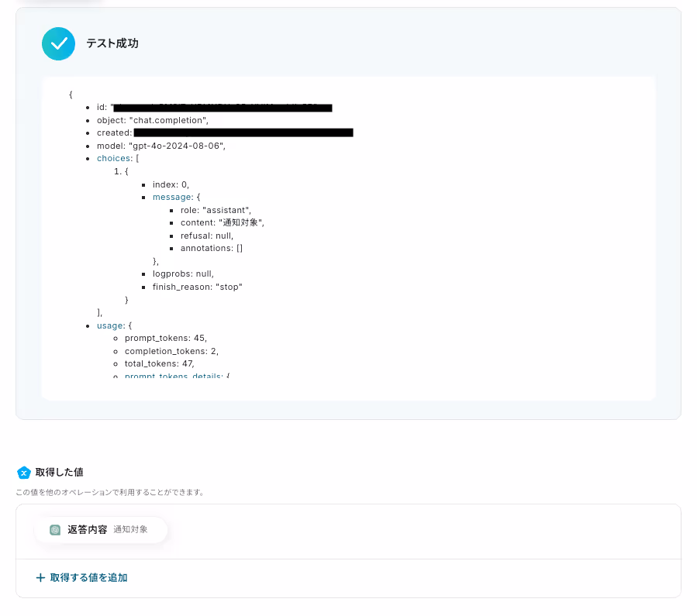Click the plus icon before 取得する値を追加
This screenshot has width=697, height=616.
pyautogui.click(x=40, y=577)
